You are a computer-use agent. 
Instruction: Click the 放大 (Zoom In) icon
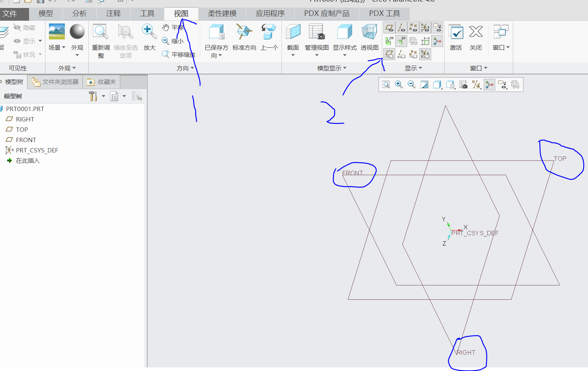point(149,32)
